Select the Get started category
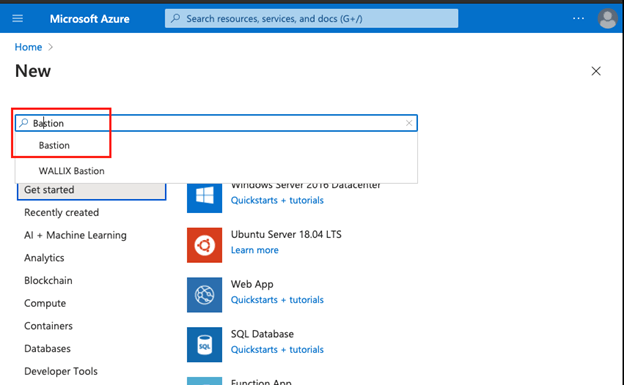Viewport: 624px width, 385px height. 92,190
